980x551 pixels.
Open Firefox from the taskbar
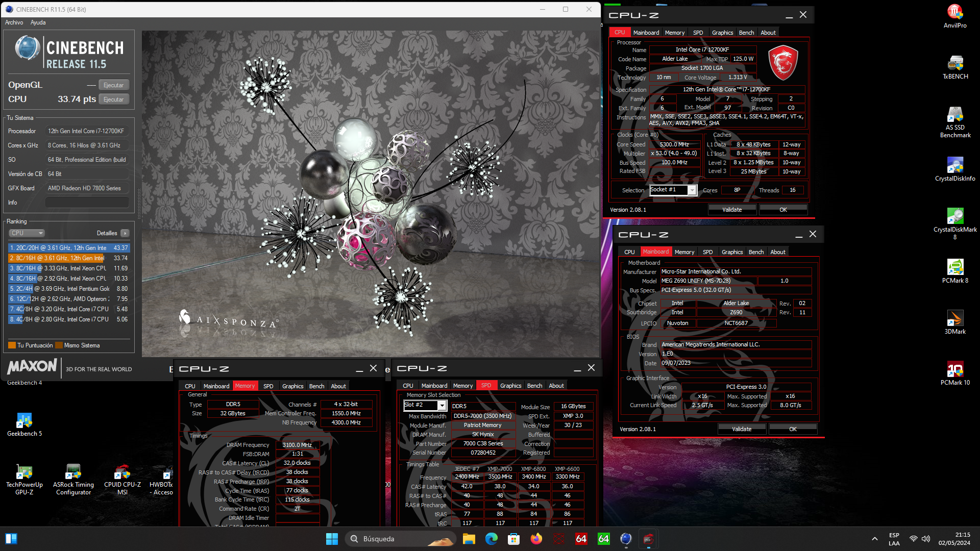click(536, 539)
